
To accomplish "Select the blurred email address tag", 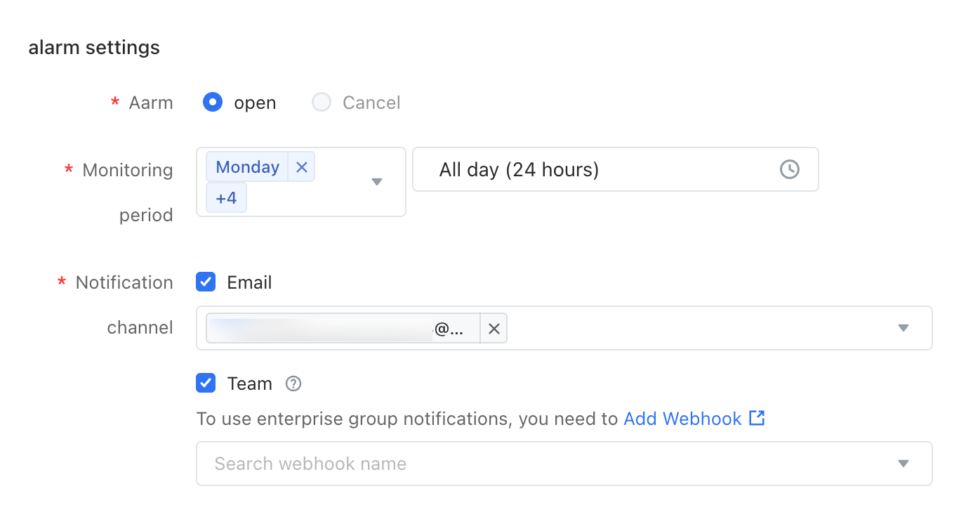I will [343, 329].
